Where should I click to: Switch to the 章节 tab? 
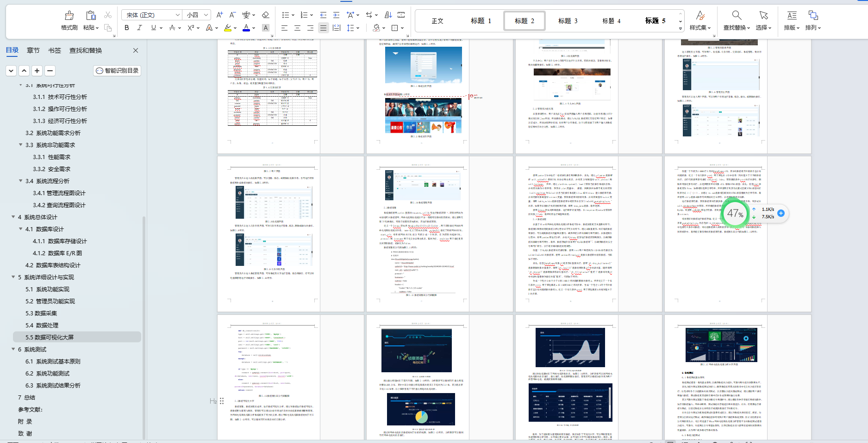click(x=33, y=50)
